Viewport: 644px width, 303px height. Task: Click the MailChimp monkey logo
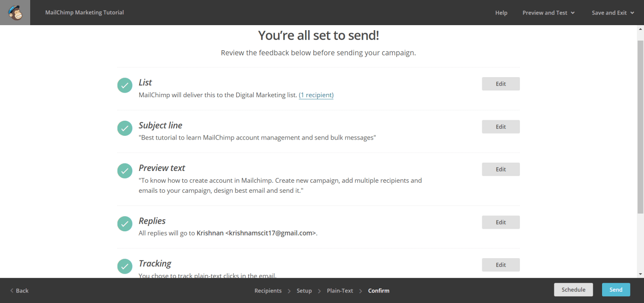[x=15, y=13]
